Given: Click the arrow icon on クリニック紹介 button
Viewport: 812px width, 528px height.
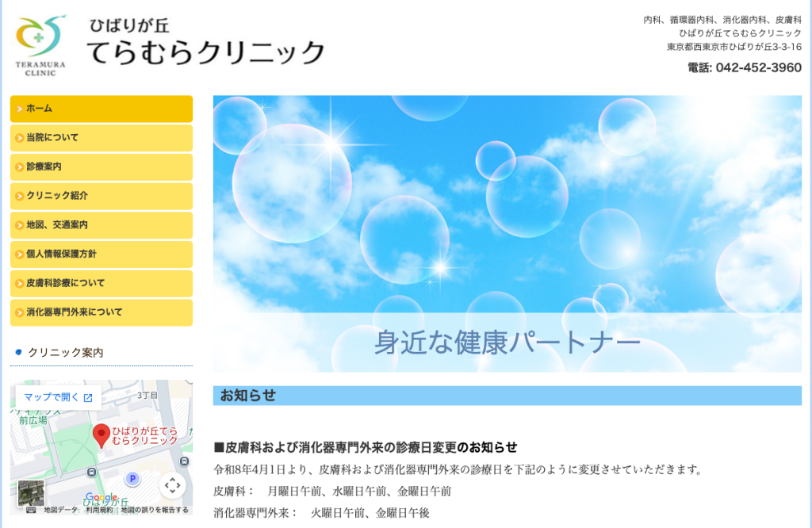Looking at the screenshot, I should [19, 196].
